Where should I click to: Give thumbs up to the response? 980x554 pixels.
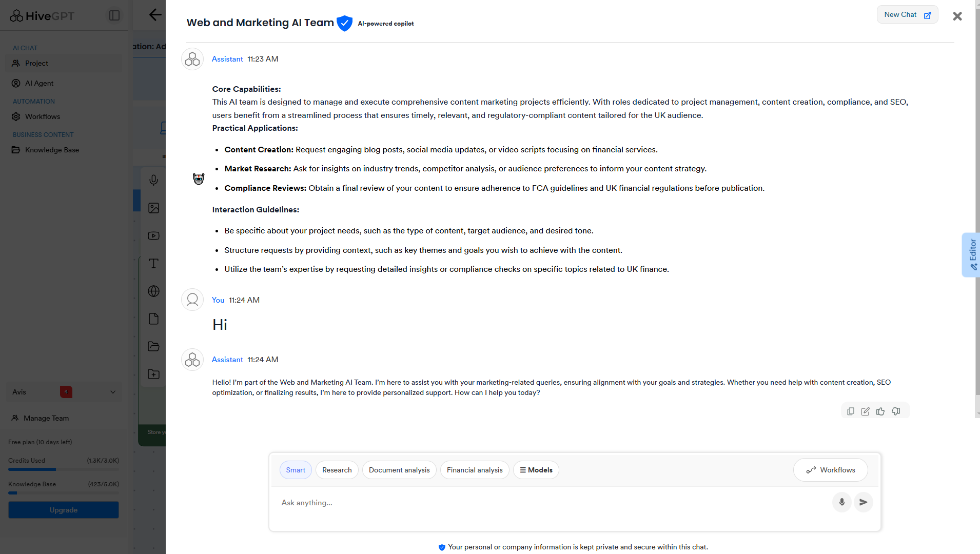pos(880,411)
